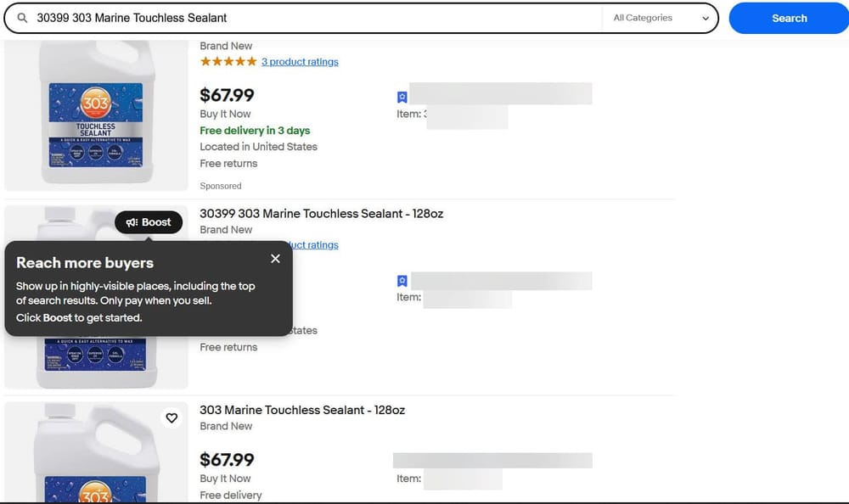Open the 3 product ratings link

pos(300,61)
